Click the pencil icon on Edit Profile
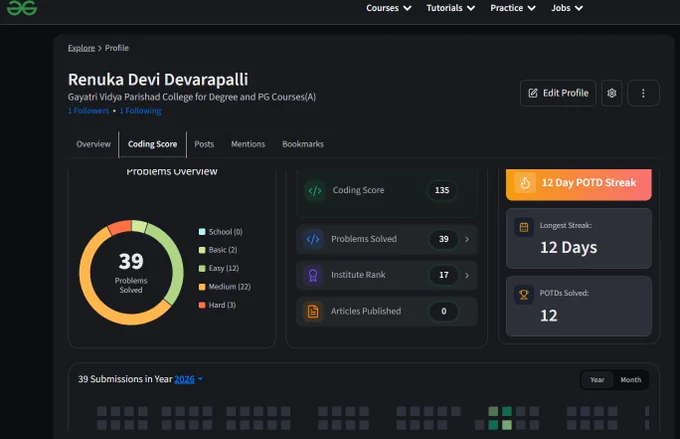The image size is (680, 439). 533,93
